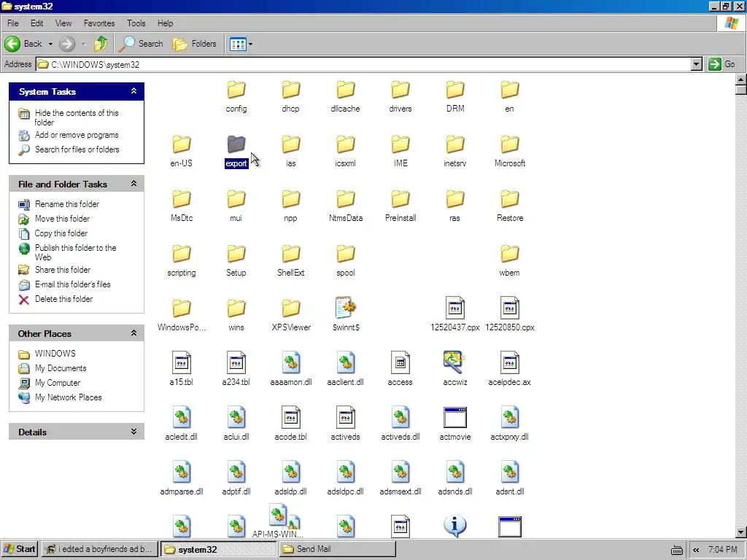
Task: Open the Tools menu
Action: coord(136,23)
